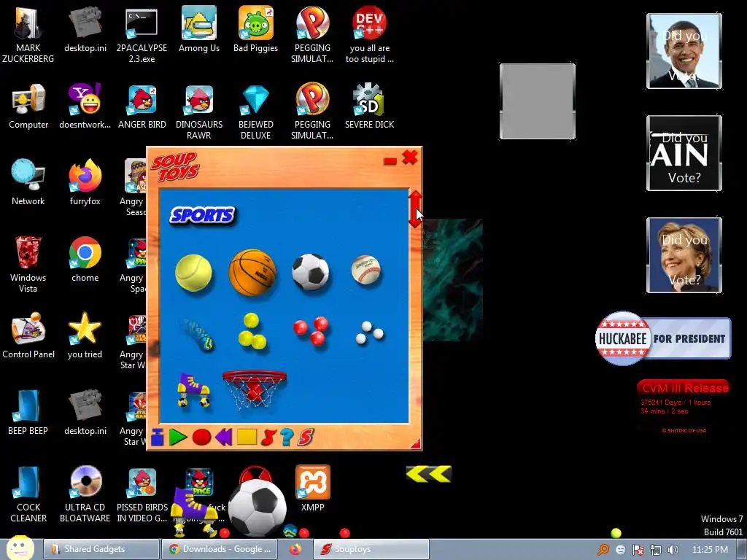The width and height of the screenshot is (747, 560).
Task: Click the Action Center flag tray icon
Action: coord(638,550)
